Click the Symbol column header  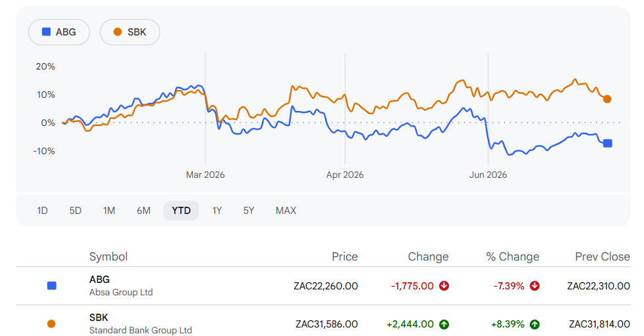(x=108, y=257)
